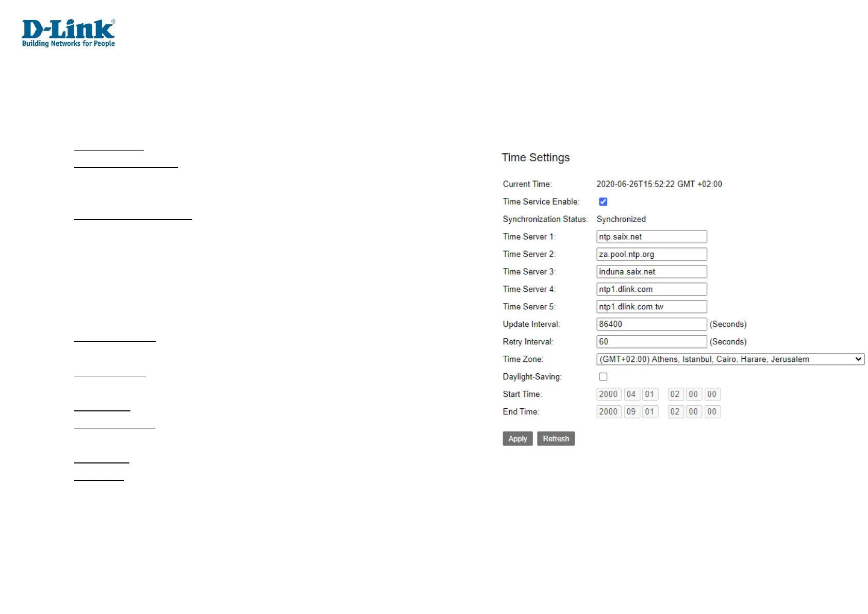
Task: Select the Current Time value text
Action: tap(659, 184)
